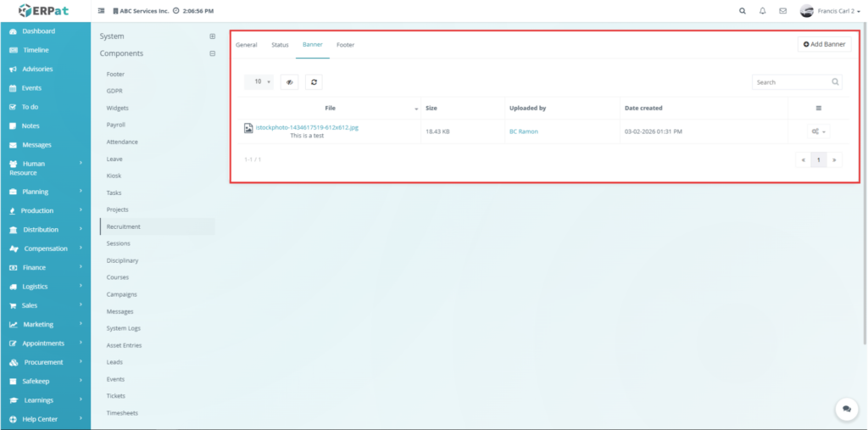The width and height of the screenshot is (868, 430).
Task: Open the mail envelope icon in header
Action: [x=782, y=11]
